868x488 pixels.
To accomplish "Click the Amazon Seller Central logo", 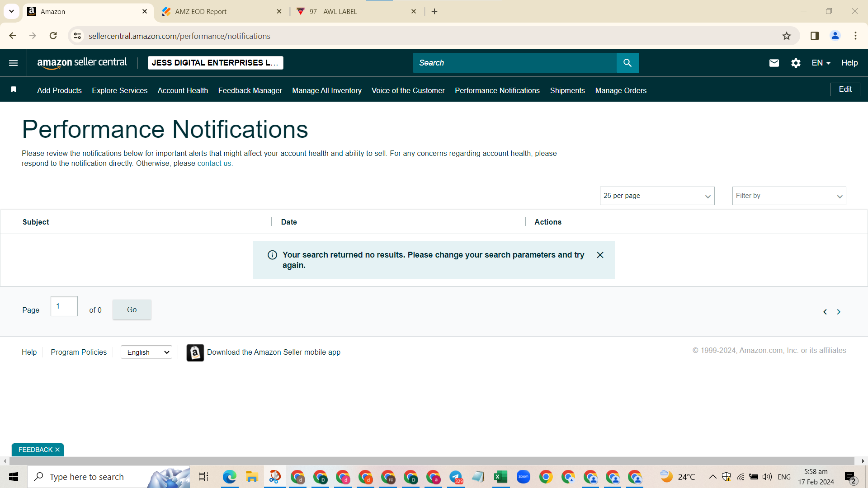I will coord(82,63).
